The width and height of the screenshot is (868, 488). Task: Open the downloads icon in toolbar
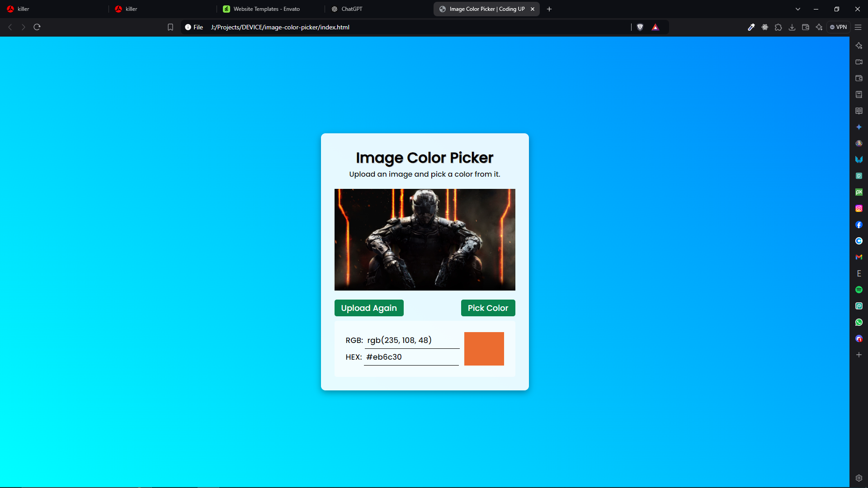792,27
